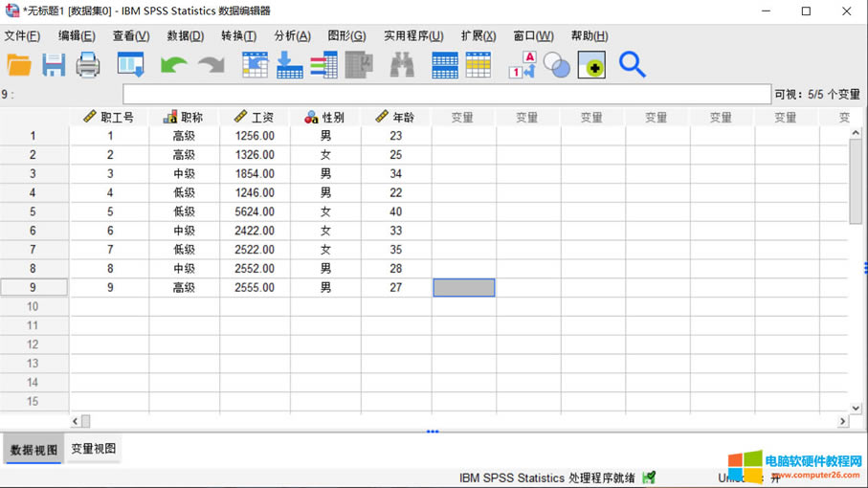The width and height of the screenshot is (868, 488).
Task: Click the horizontal scrollbar right arrow
Action: [843, 421]
